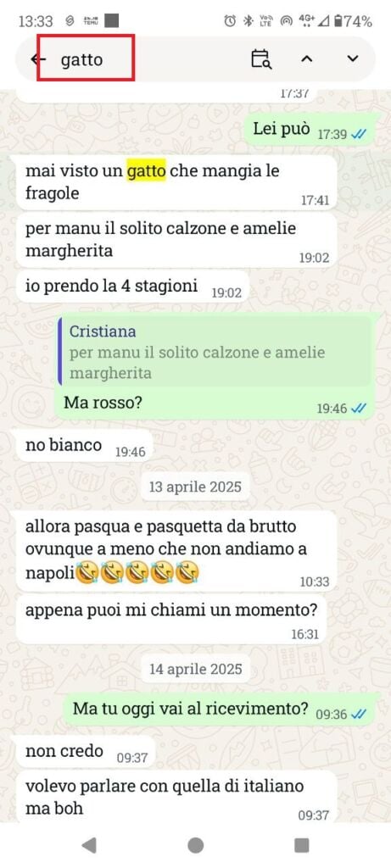
Task: Jump to previous search result with up chevron
Action: click(x=307, y=59)
